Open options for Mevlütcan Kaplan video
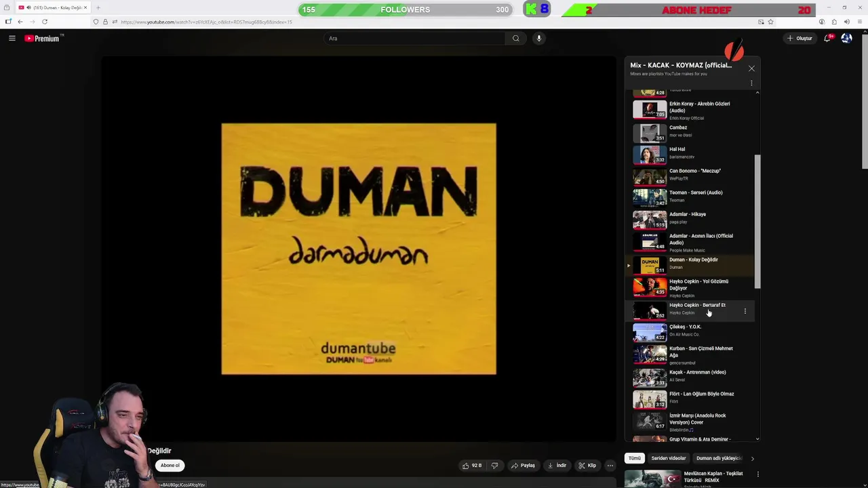Viewport: 868px width, 488px height. click(757, 474)
